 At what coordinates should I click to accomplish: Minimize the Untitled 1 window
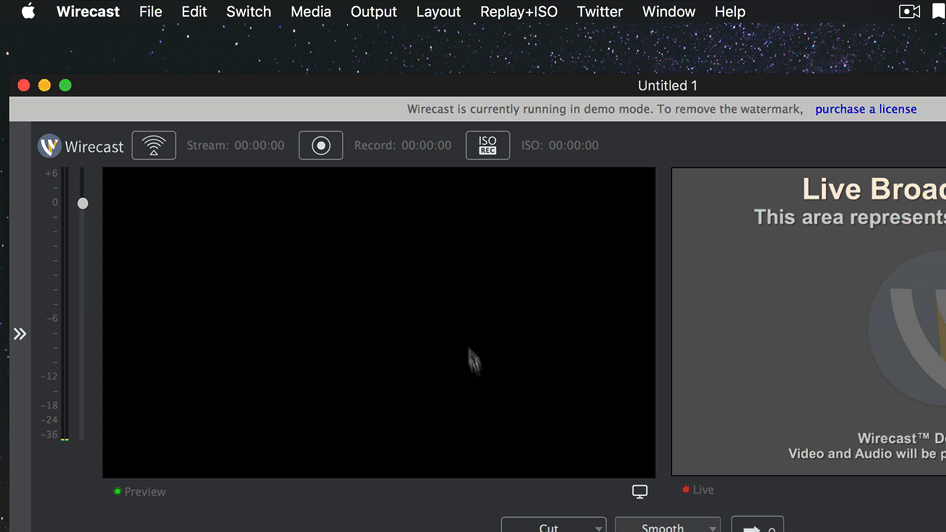[x=45, y=86]
